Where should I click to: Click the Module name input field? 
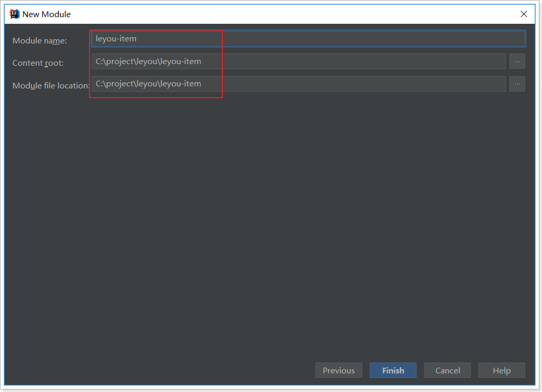[x=308, y=39]
